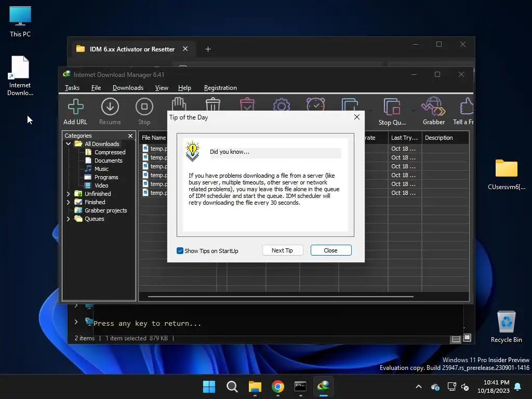532x399 pixels.
Task: Close the Categories panel
Action: [x=130, y=136]
